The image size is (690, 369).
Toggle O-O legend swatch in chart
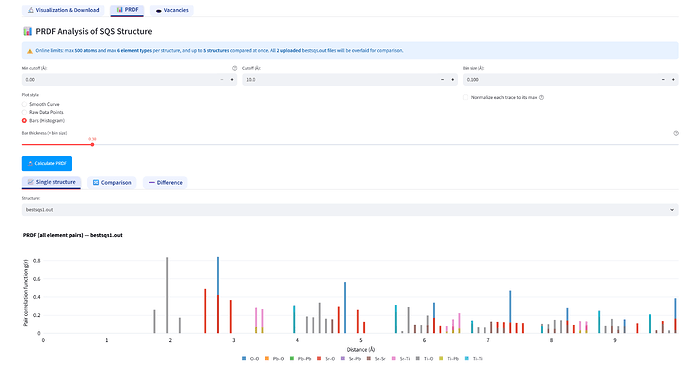244,359
